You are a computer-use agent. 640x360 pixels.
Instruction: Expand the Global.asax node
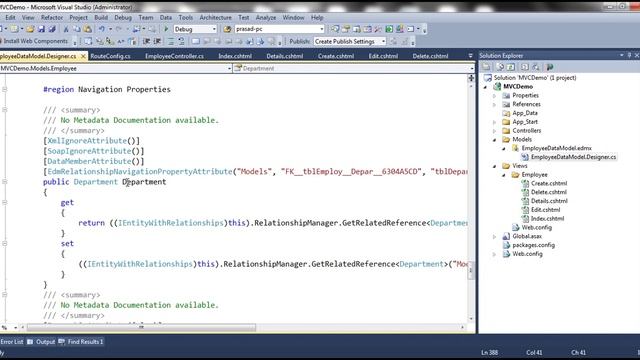click(x=495, y=237)
